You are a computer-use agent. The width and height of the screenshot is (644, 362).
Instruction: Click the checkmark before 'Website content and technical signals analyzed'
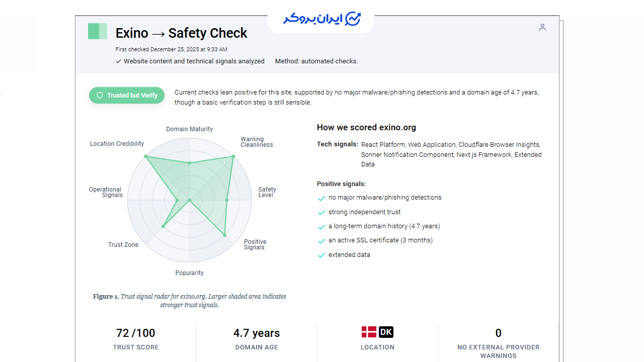coord(119,61)
